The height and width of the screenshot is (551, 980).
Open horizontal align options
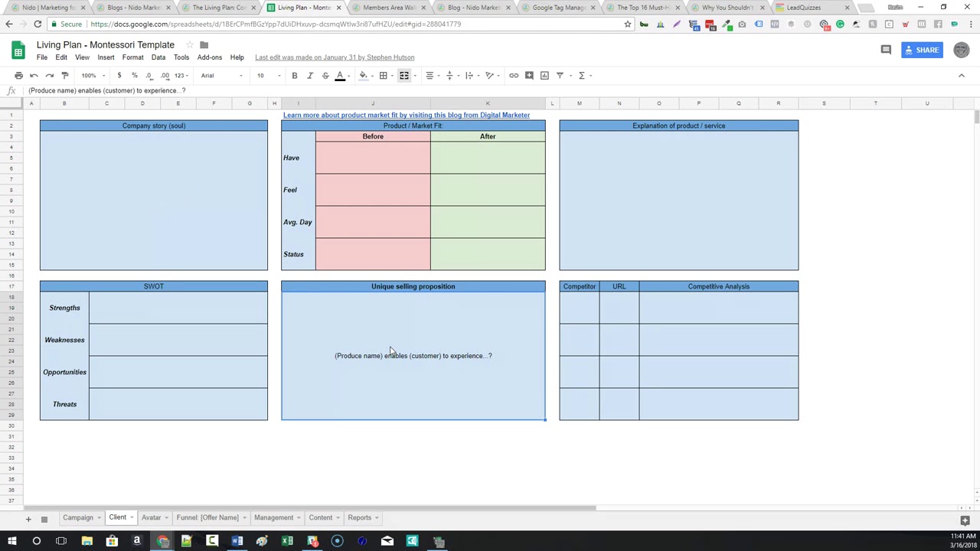(431, 75)
